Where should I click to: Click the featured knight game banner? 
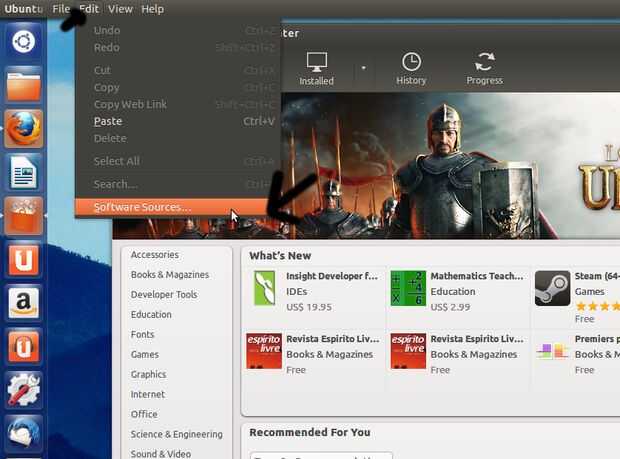(450, 166)
